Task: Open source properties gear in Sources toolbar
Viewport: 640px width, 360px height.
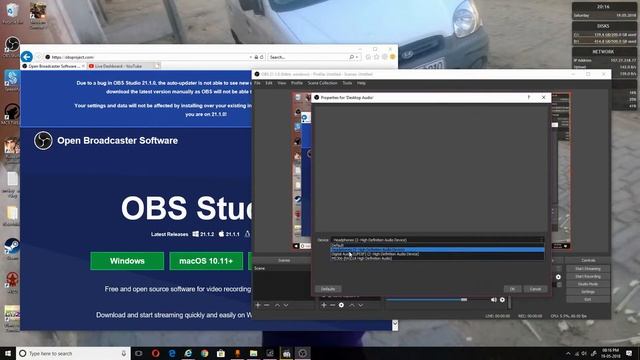Action: (x=342, y=305)
